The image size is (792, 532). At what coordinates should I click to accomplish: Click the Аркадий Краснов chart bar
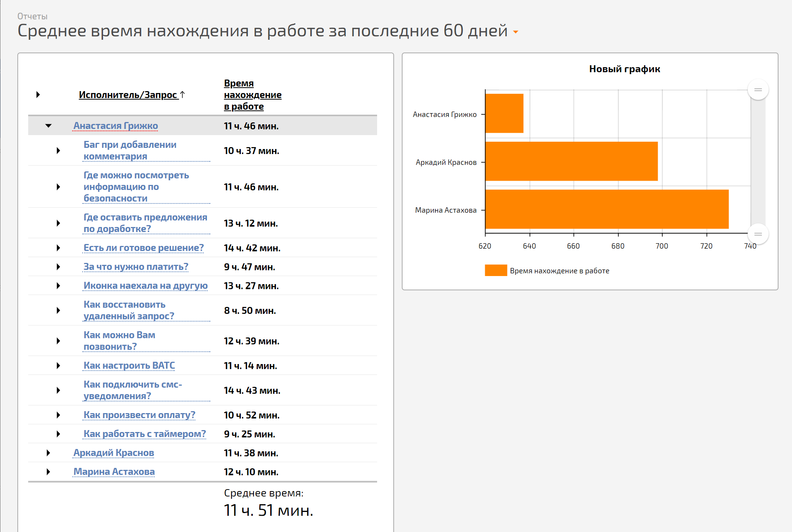click(x=571, y=161)
